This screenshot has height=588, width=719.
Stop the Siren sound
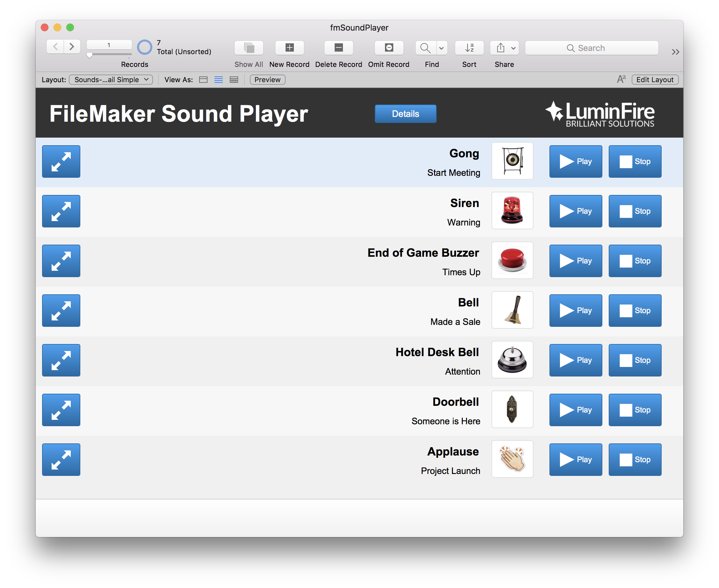pos(635,211)
